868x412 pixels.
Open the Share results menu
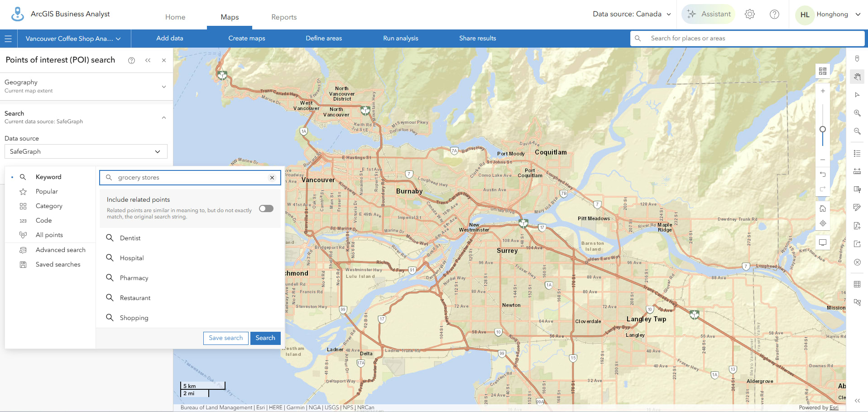point(478,38)
